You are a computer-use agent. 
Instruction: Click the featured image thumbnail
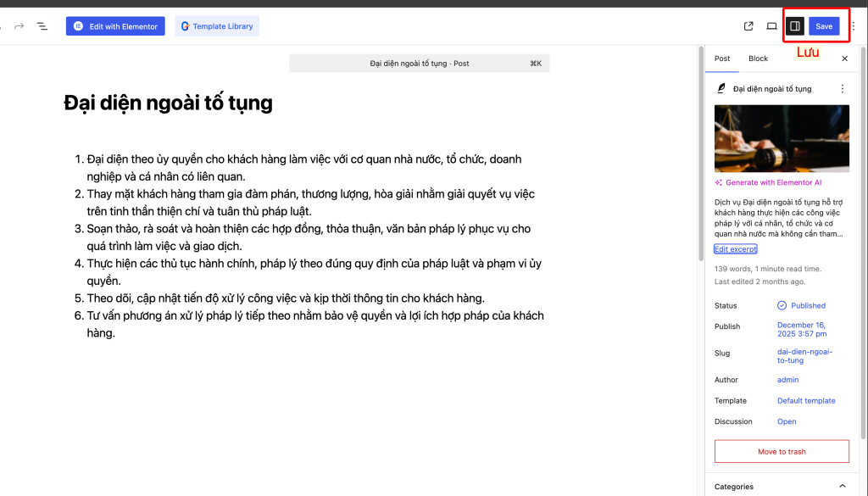coord(782,138)
